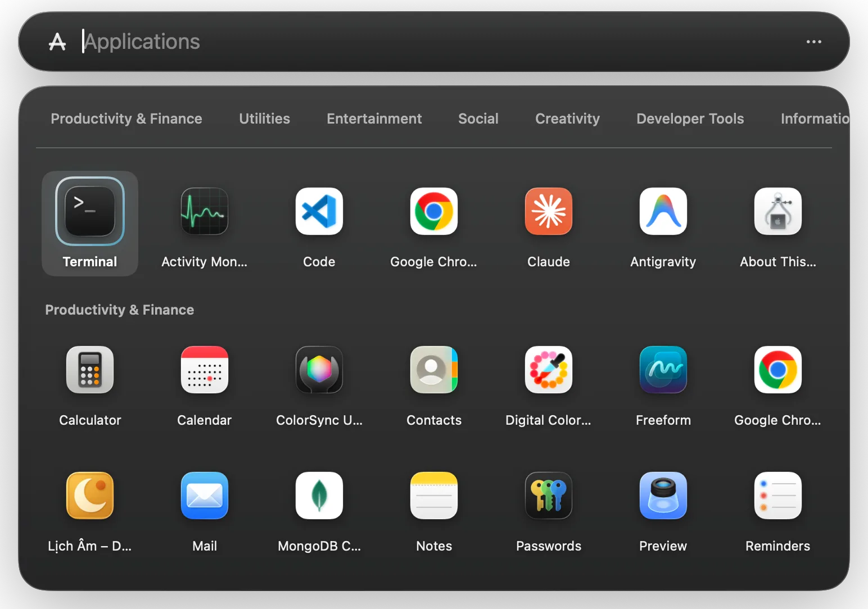Select the Productivity & Finance category tab
This screenshot has width=868, height=609.
coord(126,119)
